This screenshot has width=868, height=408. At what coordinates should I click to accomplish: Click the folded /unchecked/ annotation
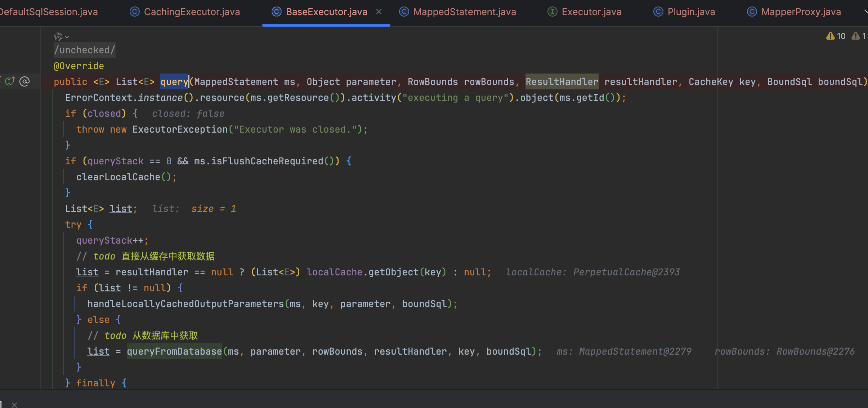[85, 50]
